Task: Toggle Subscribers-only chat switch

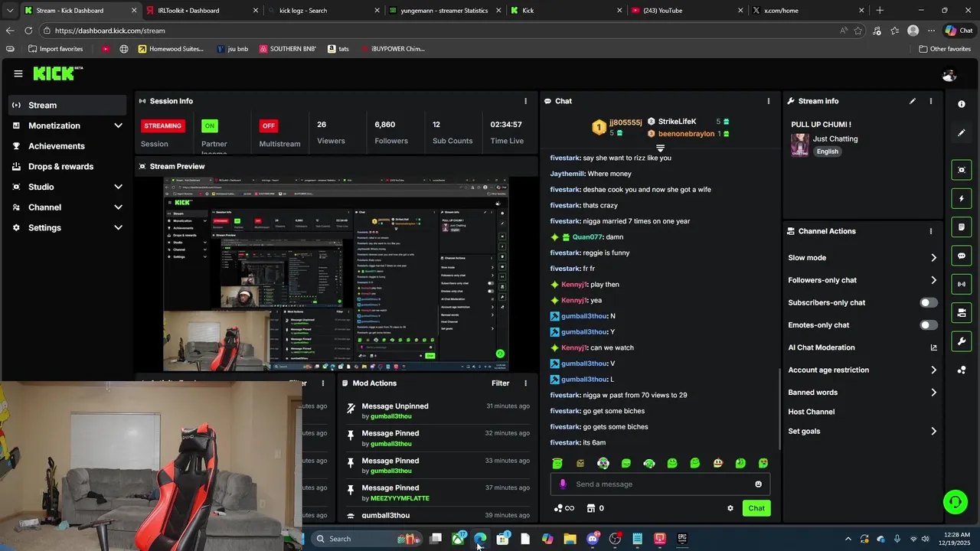Action: [x=928, y=303]
